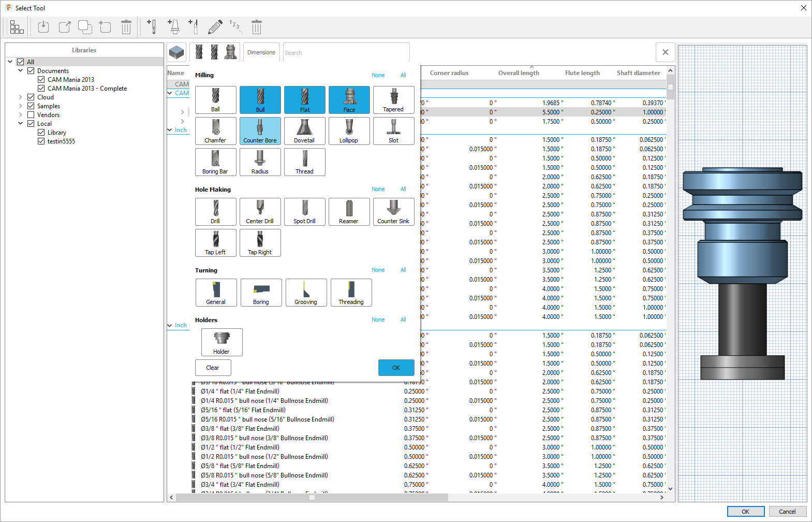Select the Boring turning tool type
812x522 pixels.
[x=261, y=293]
